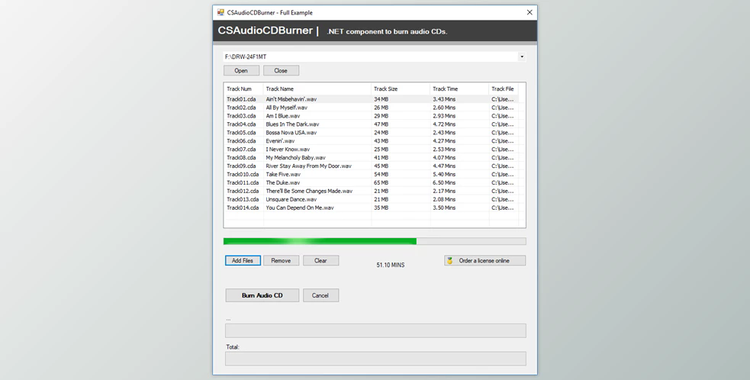
Task: Open the drive tray with Open button
Action: pyautogui.click(x=242, y=71)
